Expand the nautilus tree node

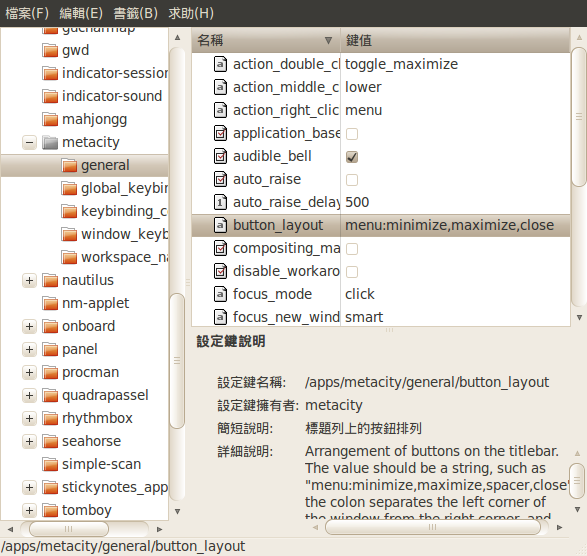pos(29,280)
